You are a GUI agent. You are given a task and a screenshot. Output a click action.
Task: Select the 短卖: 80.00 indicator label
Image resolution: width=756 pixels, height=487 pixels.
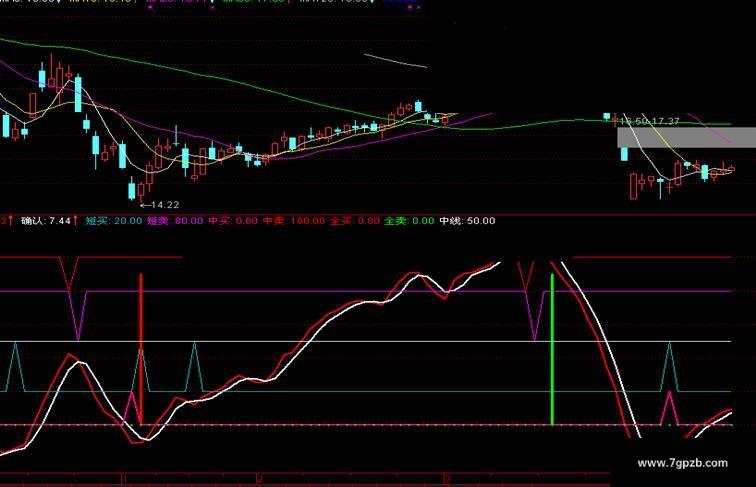(x=175, y=221)
